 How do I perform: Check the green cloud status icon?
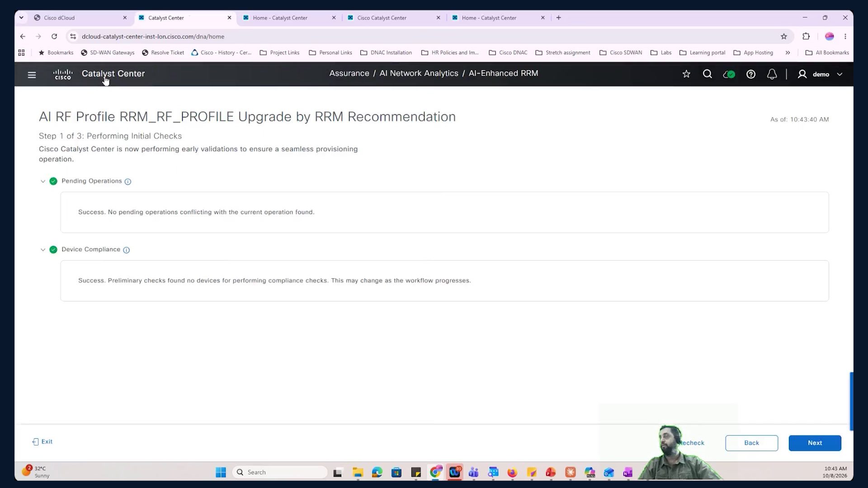(729, 75)
